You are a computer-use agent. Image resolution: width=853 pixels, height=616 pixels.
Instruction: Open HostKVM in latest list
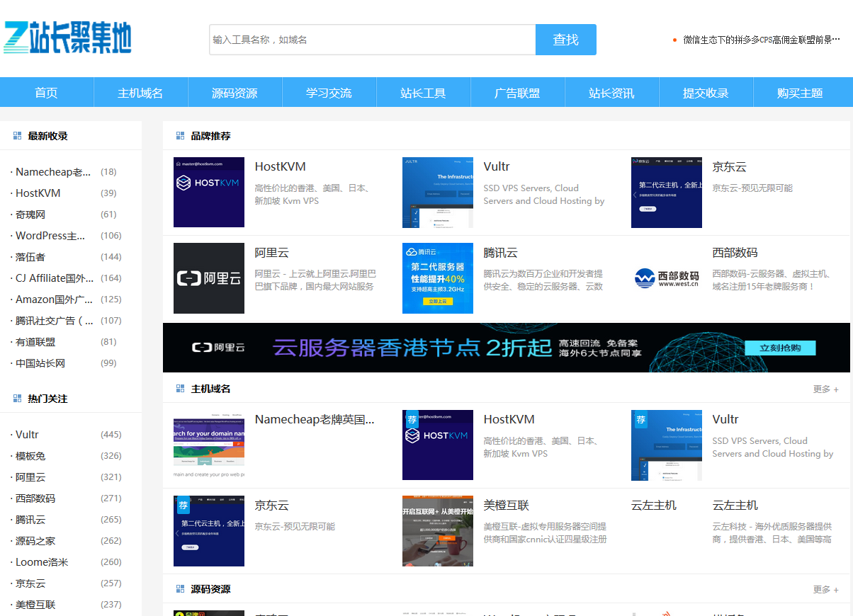38,193
